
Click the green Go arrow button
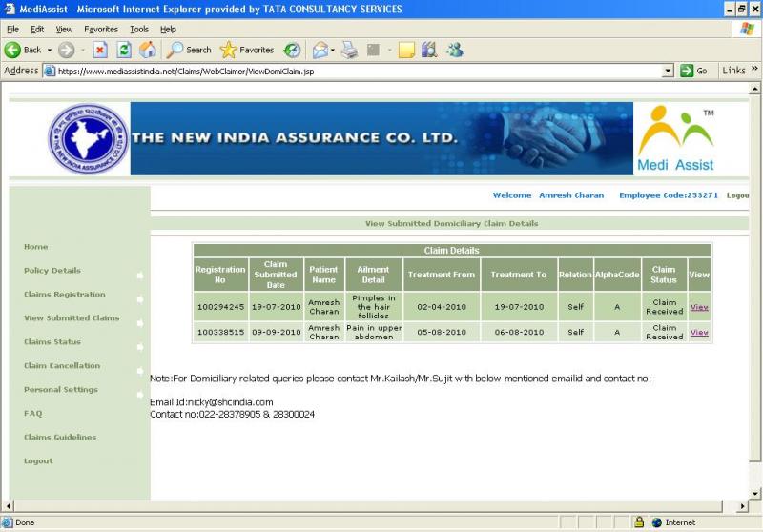pyautogui.click(x=687, y=71)
